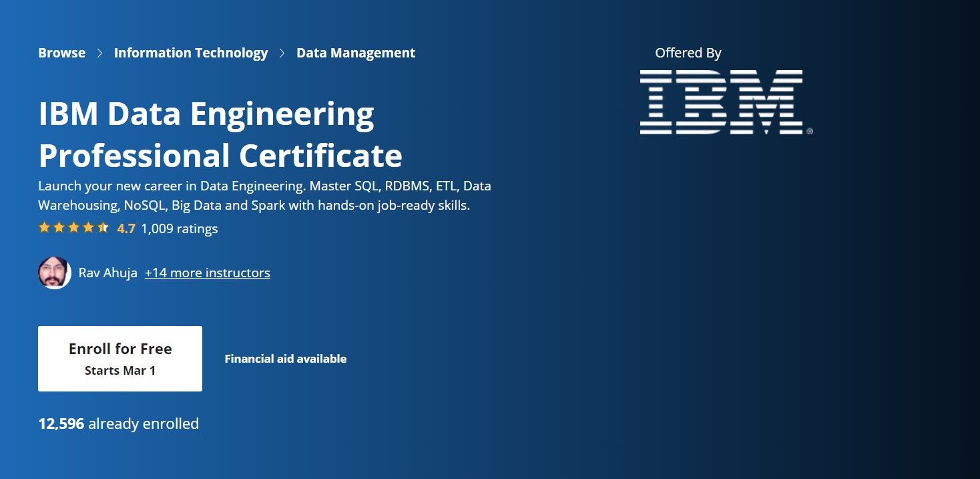Click the second rating star
Viewport: 980px width, 479px height.
click(59, 228)
